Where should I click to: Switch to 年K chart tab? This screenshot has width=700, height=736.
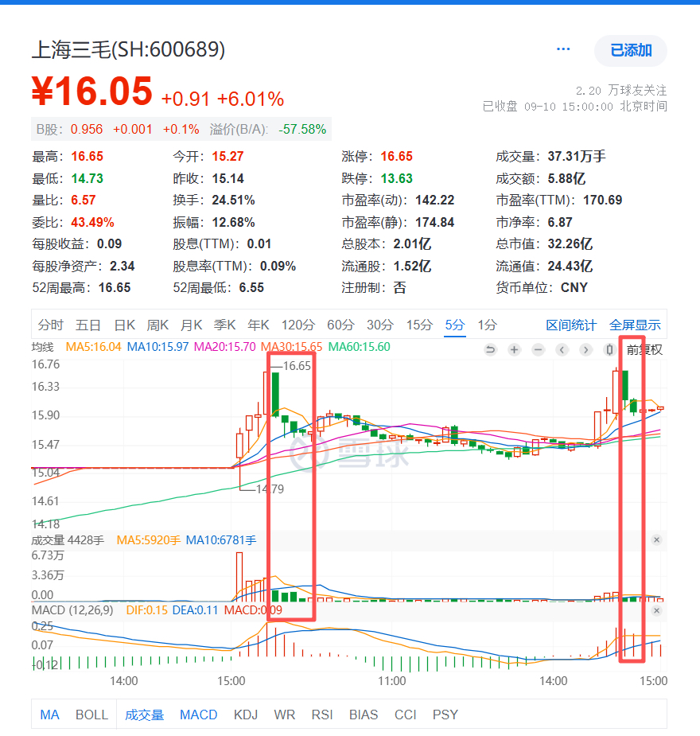tap(259, 325)
